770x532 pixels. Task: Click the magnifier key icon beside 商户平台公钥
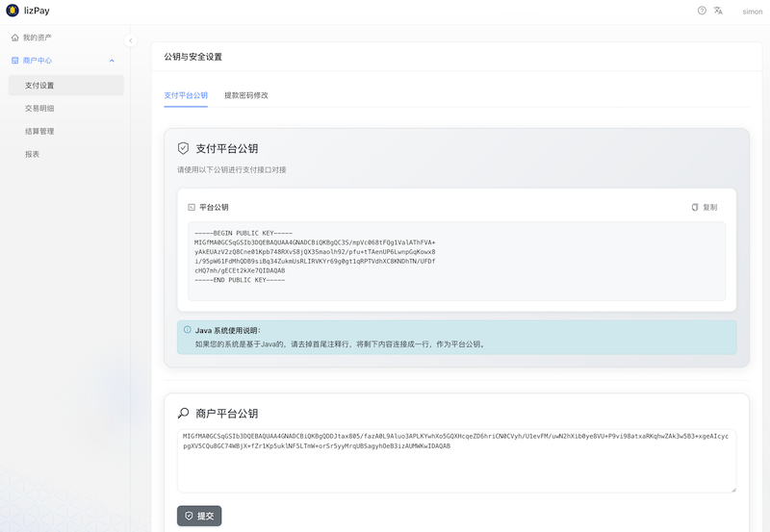[x=183, y=413]
